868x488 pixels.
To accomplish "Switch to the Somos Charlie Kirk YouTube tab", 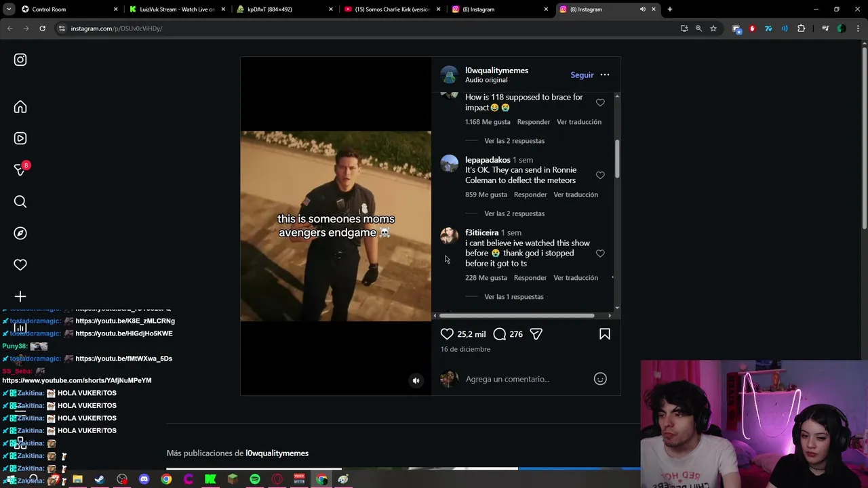I will [392, 9].
